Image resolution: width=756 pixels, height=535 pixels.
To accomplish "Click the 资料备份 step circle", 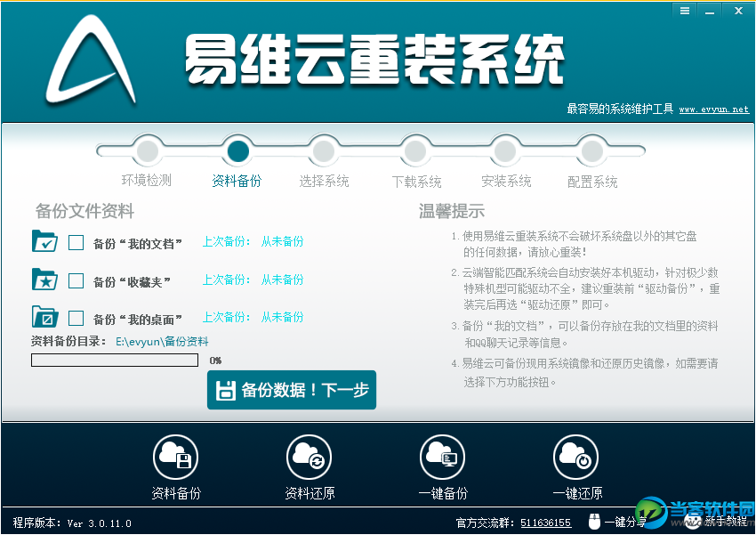I will point(237,151).
